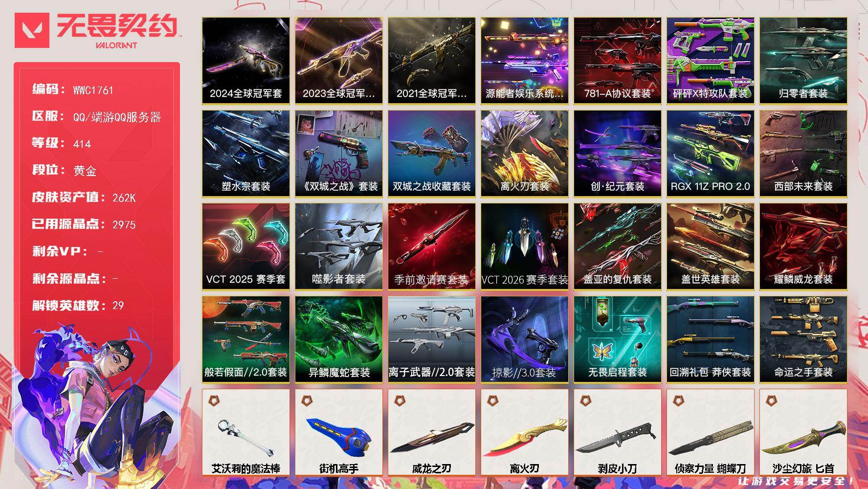Open the 盖亚的复仇套装 thumbnail
The image size is (868, 489).
pyautogui.click(x=618, y=246)
